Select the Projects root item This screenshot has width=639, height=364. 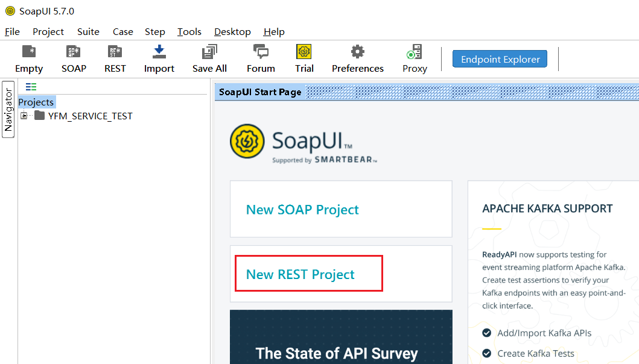coord(36,102)
